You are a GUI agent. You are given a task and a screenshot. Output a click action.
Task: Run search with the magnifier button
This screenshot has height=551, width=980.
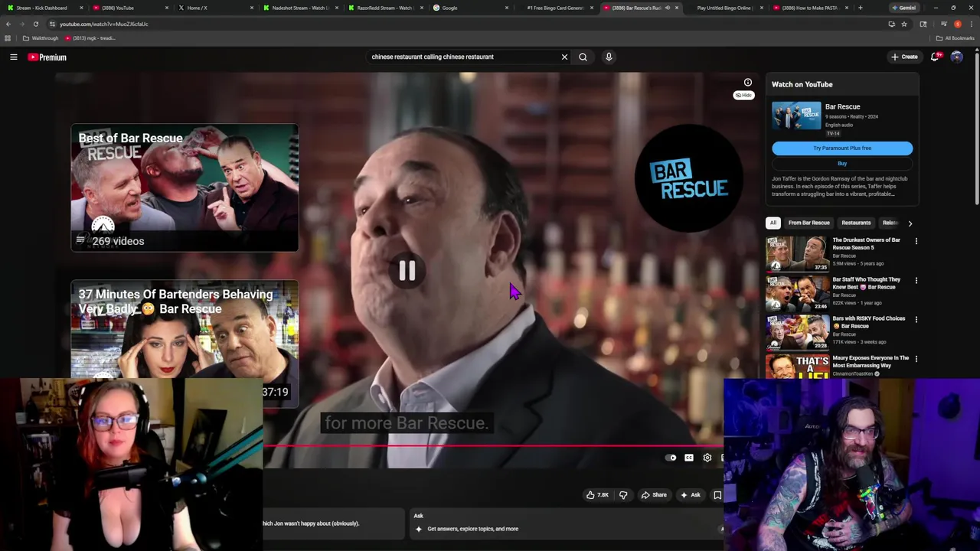(583, 57)
